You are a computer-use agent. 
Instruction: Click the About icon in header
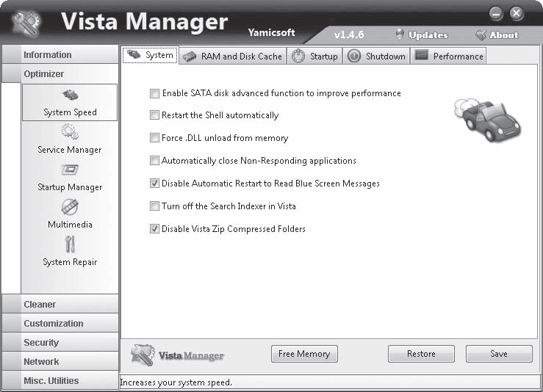pyautogui.click(x=481, y=35)
